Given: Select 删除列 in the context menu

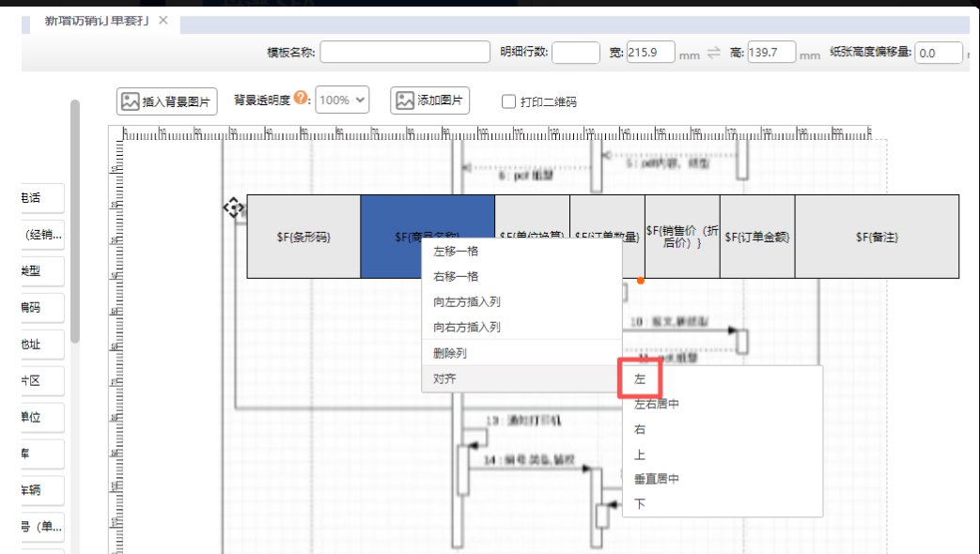Looking at the screenshot, I should [450, 353].
